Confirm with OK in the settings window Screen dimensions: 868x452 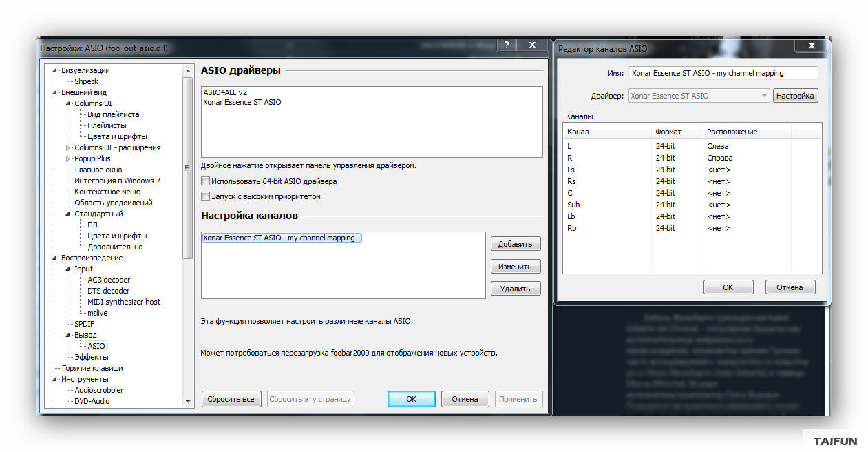411,399
